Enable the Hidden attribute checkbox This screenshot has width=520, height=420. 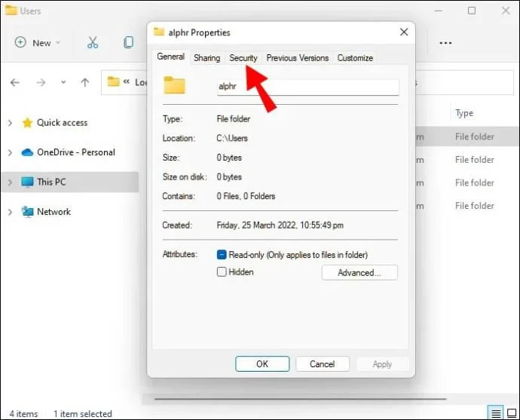[222, 272]
